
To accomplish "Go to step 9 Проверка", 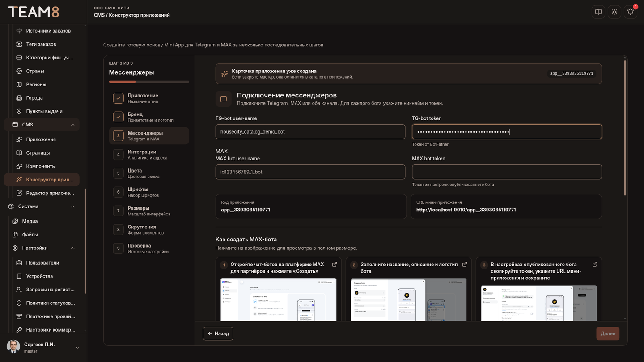I will coord(149,248).
